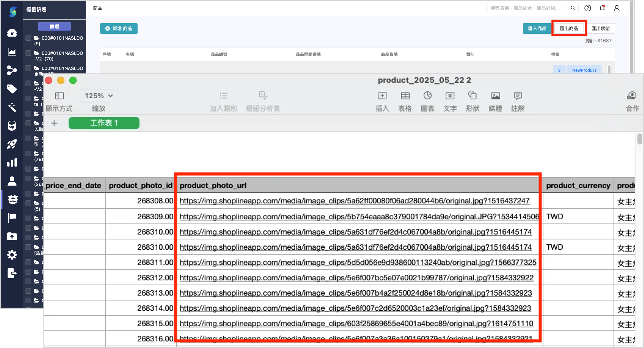Open the 125% zoom dropdown

(98, 96)
